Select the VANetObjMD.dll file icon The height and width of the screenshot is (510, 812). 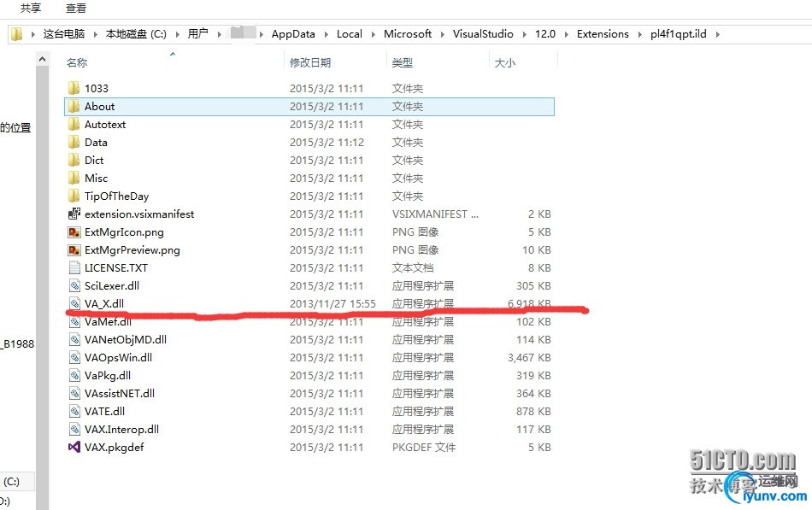coord(74,340)
